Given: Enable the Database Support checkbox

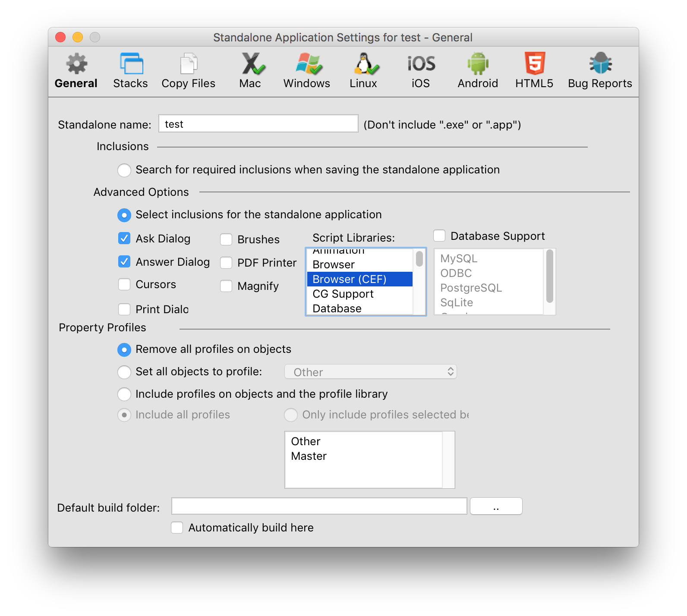Looking at the screenshot, I should pos(439,236).
